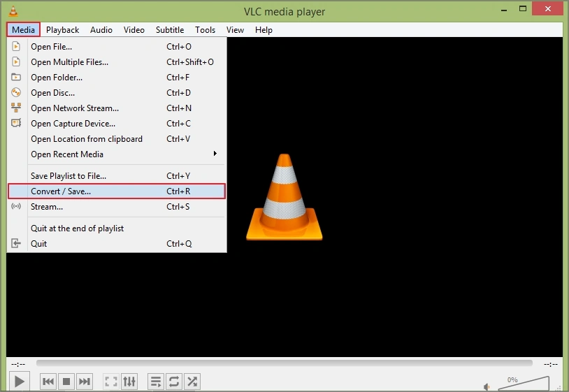Select Open Recent Media entry

(x=117, y=154)
